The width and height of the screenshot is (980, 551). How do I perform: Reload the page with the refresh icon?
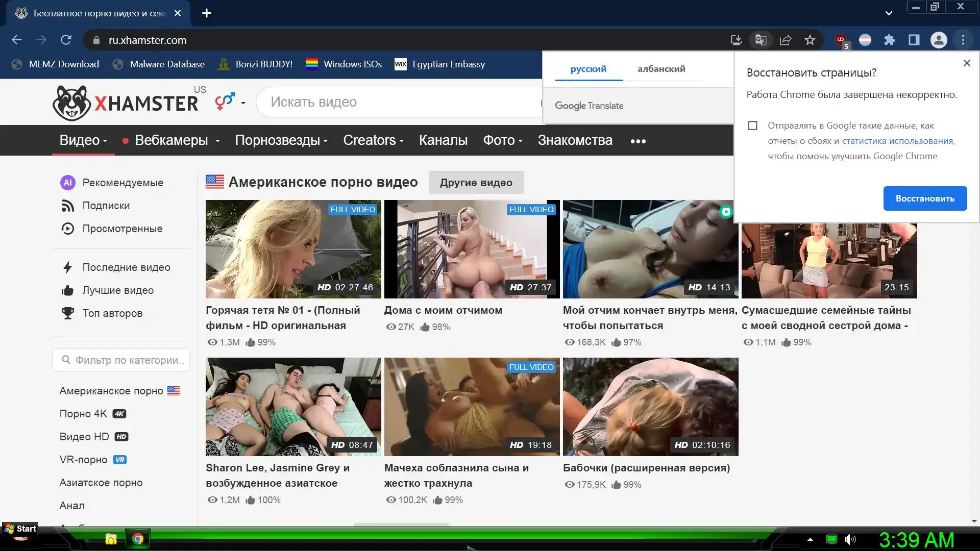point(66,40)
